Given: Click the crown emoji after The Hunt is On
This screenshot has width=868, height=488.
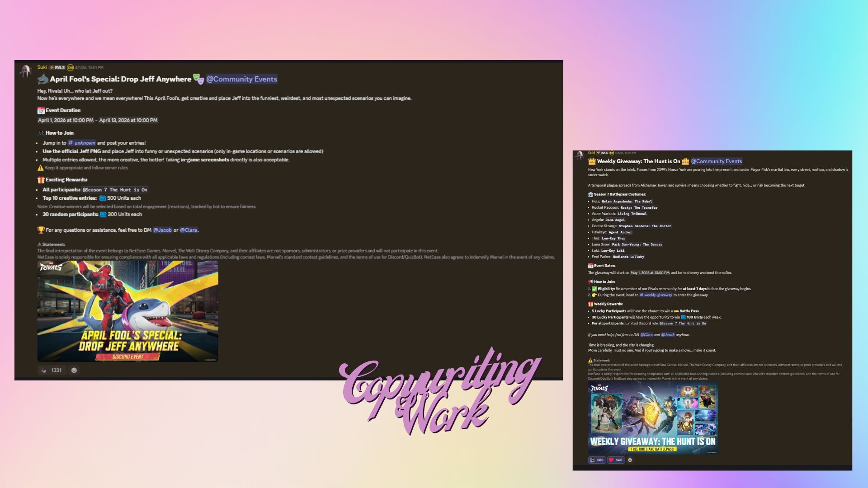Looking at the screenshot, I should click(685, 161).
